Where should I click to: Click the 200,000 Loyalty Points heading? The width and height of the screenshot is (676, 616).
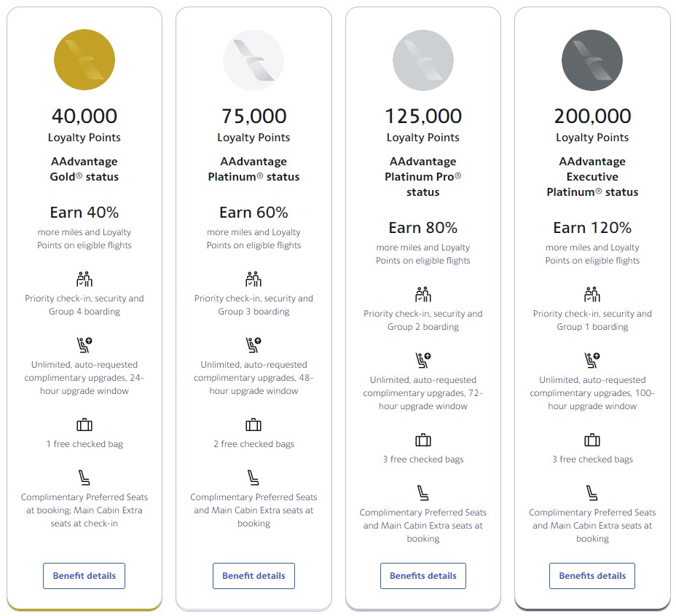point(592,117)
